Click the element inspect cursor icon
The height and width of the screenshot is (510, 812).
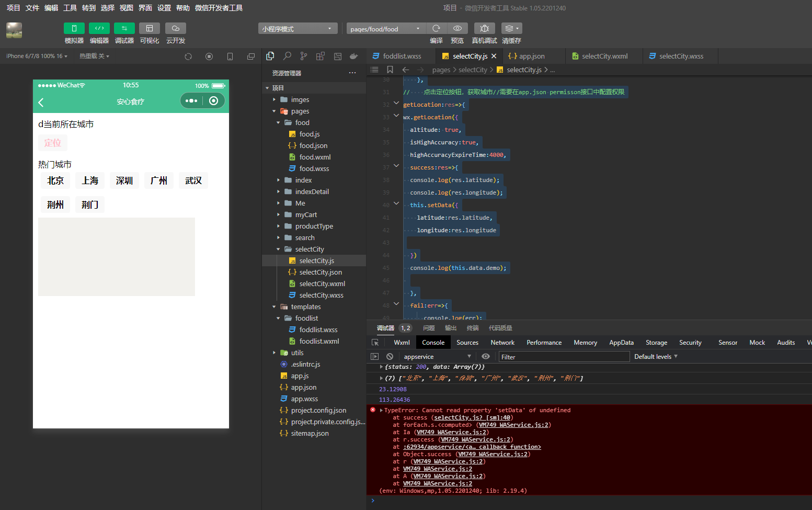click(x=375, y=343)
